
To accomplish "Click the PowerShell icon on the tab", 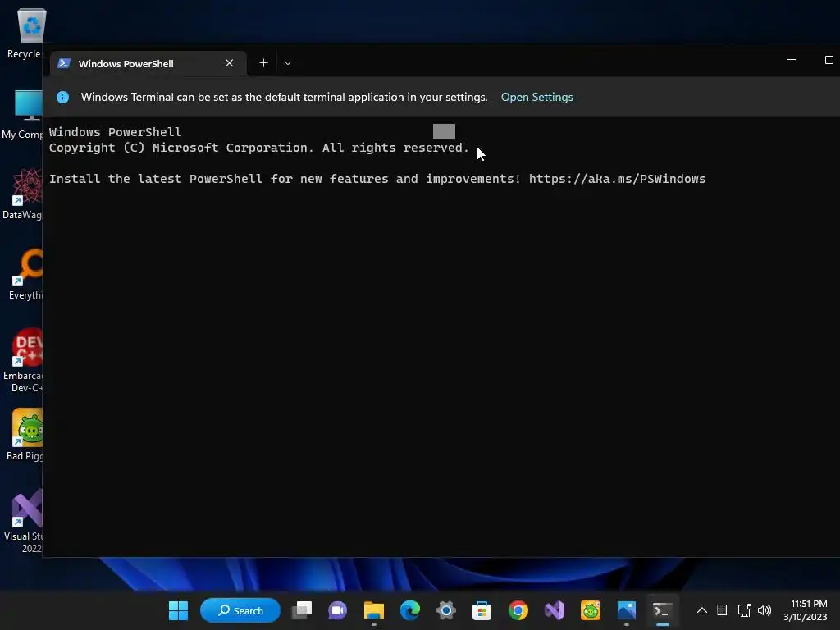I will click(64, 63).
